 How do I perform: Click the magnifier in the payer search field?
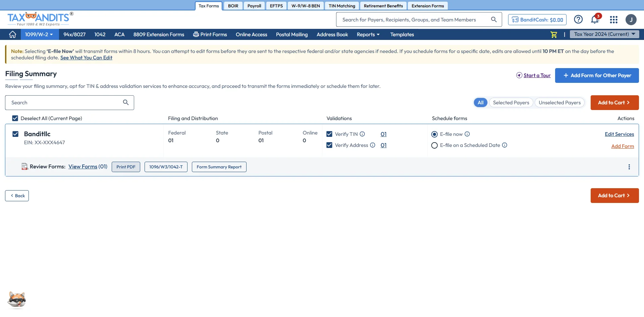tap(126, 102)
